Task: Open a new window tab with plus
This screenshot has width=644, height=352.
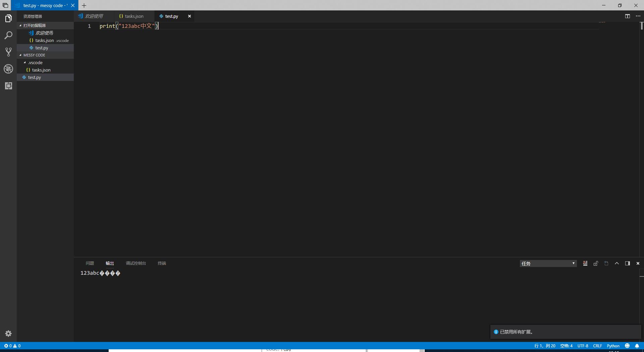Action: [x=84, y=5]
